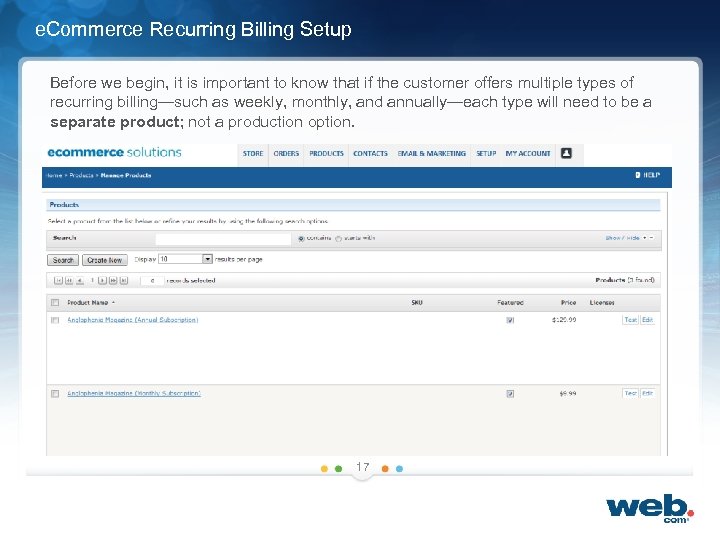Image resolution: width=720 pixels, height=540 pixels.
Task: Open Anglophenia Magazine (Annual Subscription) link
Action: click(133, 320)
